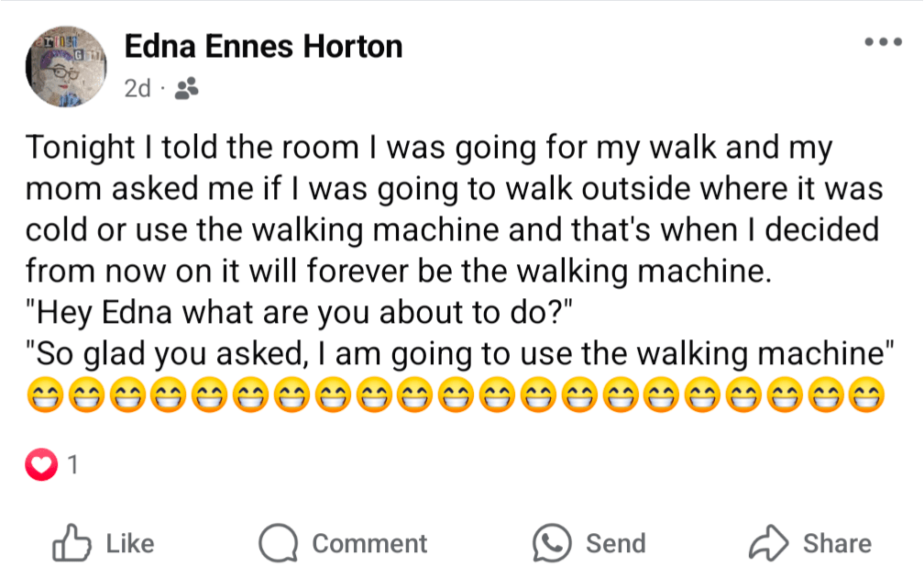Click the thumbs-up Like icon
This screenshot has width=924, height=578.
pos(72,544)
